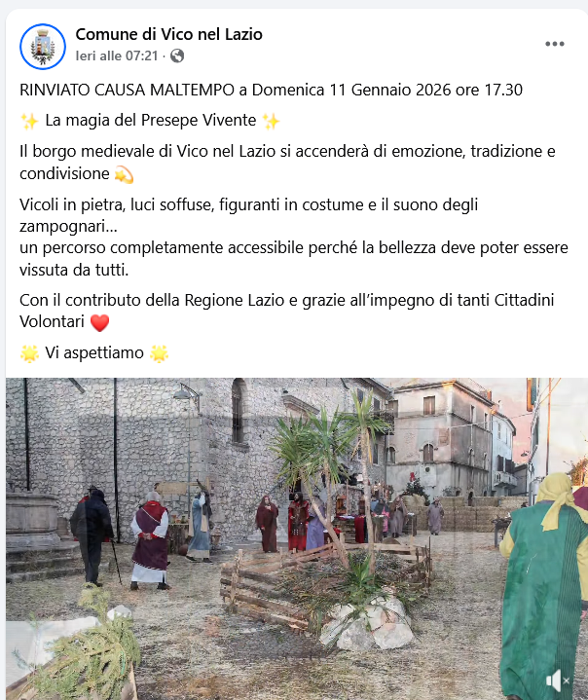Screen dimensions: 588x700
Task: Open the Comune di Vico nel Lazio page name
Action: tap(168, 34)
